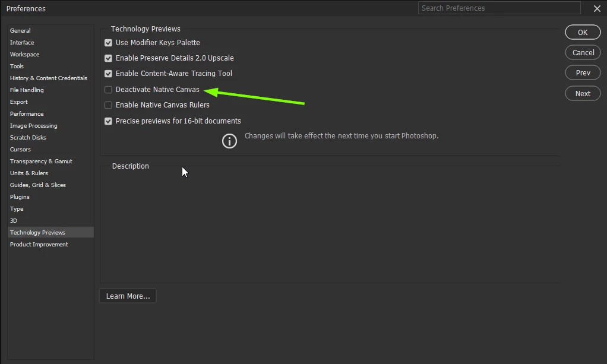This screenshot has height=364, width=607.
Task: Open the Learn More... link button
Action: [x=128, y=296]
